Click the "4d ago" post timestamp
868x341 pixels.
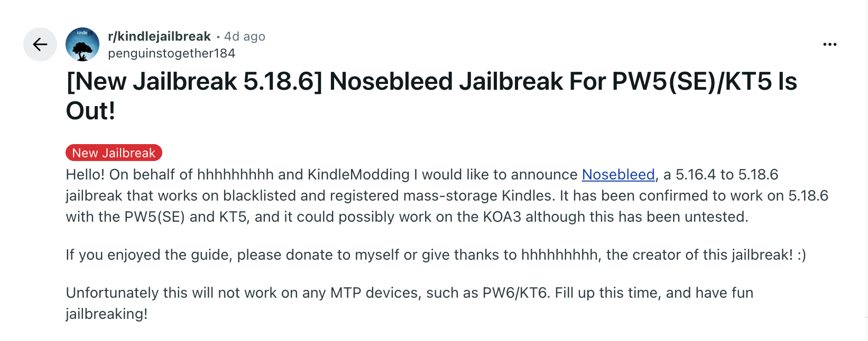(244, 36)
